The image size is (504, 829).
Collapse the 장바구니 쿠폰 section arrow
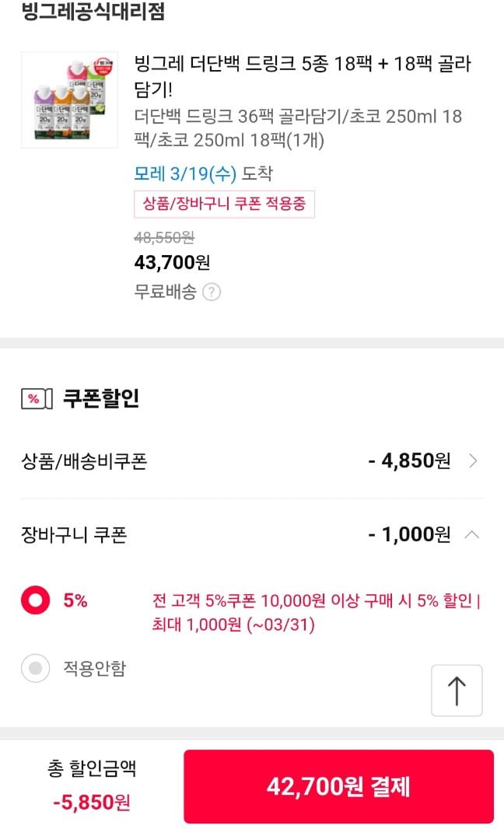[x=472, y=535]
